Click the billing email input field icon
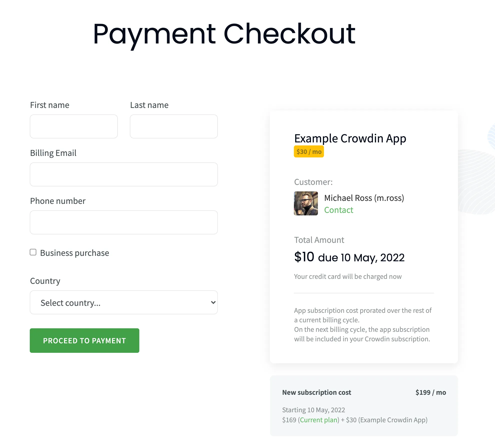495x448 pixels. [x=124, y=174]
